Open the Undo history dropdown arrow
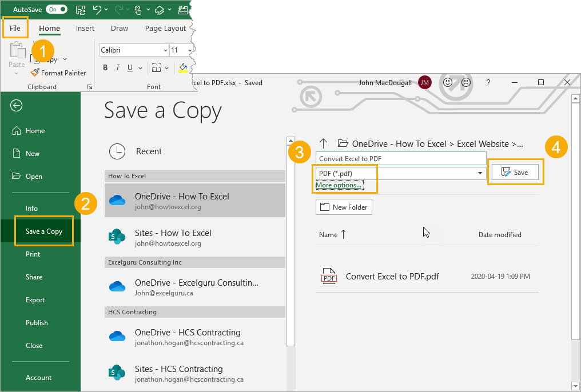 (x=106, y=10)
